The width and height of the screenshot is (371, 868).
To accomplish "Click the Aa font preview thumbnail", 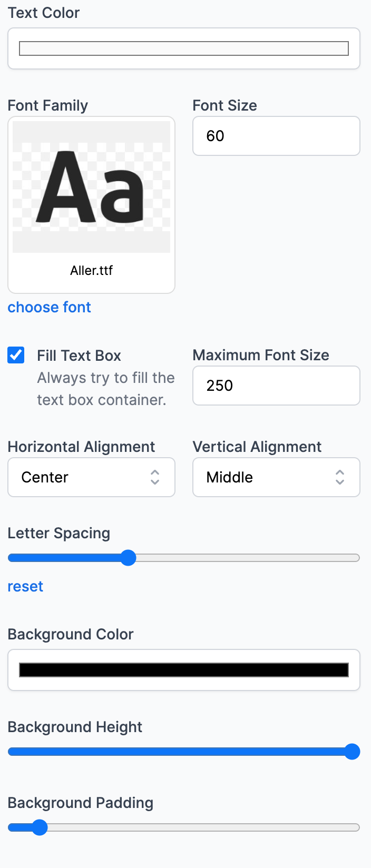I will coord(91,187).
